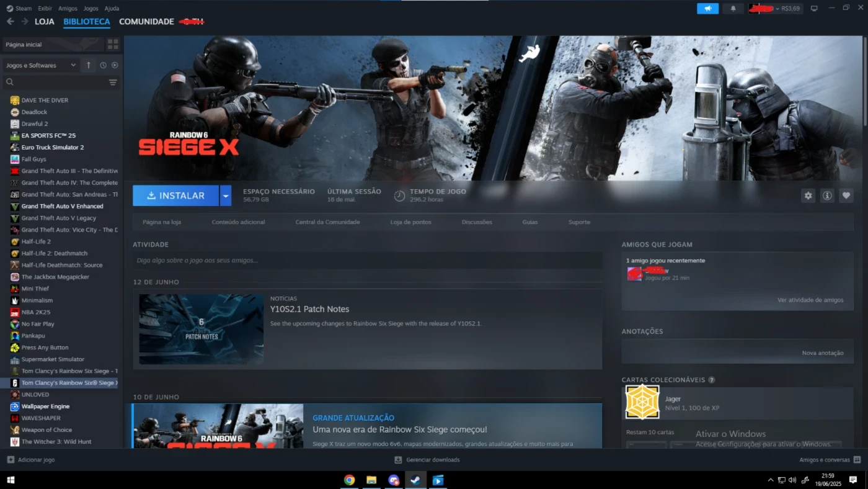Open Windows notification center icon

[853, 480]
